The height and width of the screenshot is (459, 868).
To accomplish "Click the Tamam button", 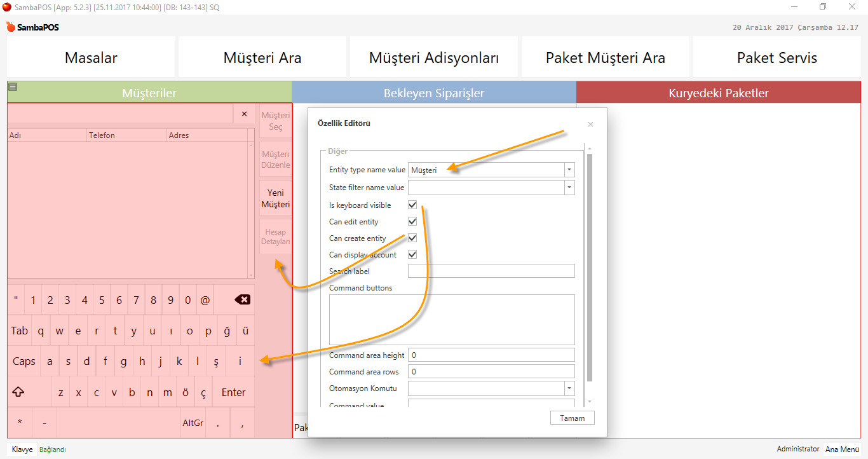I will point(572,418).
